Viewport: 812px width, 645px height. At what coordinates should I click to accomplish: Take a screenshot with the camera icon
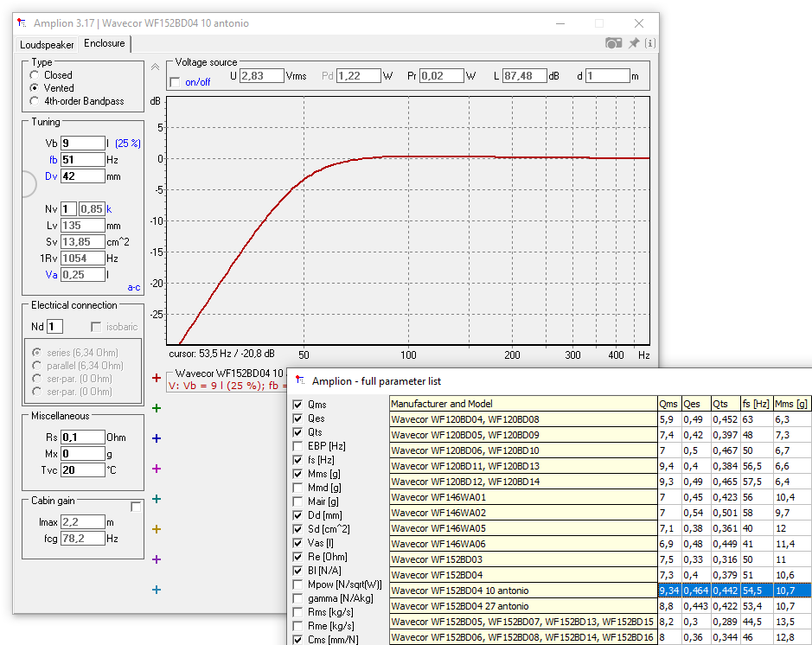614,43
